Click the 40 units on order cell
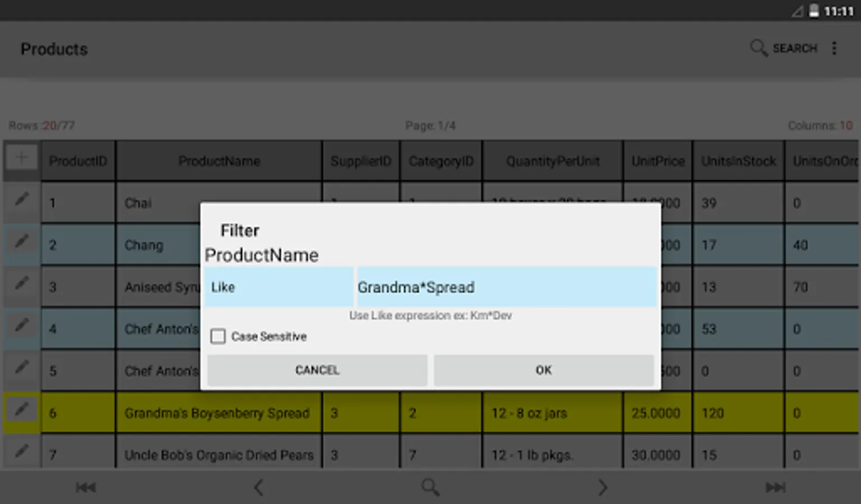 tap(822, 245)
